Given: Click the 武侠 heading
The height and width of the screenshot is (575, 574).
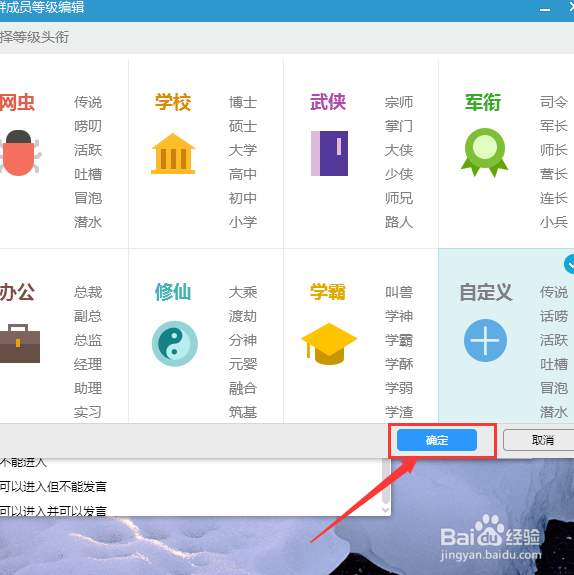Looking at the screenshot, I should tap(328, 102).
